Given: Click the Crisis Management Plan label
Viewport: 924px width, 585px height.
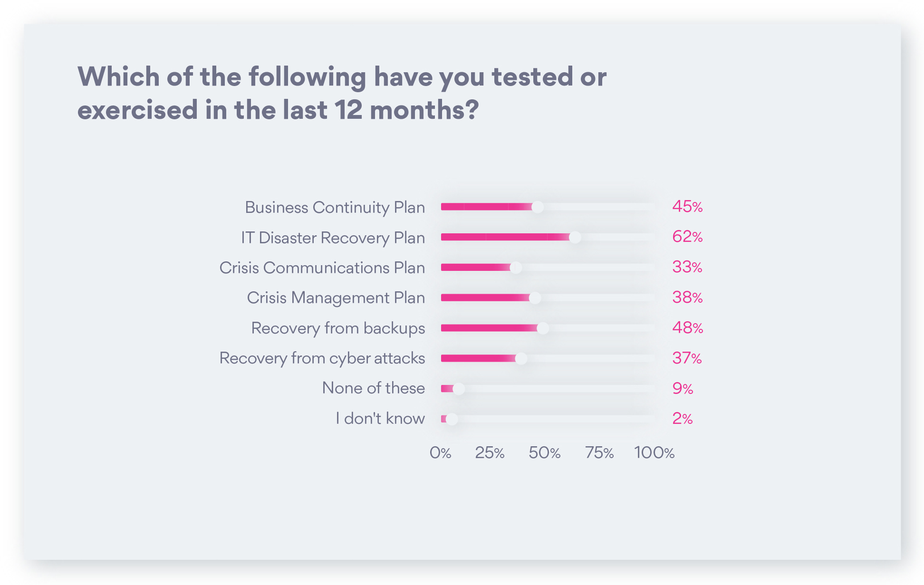Looking at the screenshot, I should [x=336, y=298].
